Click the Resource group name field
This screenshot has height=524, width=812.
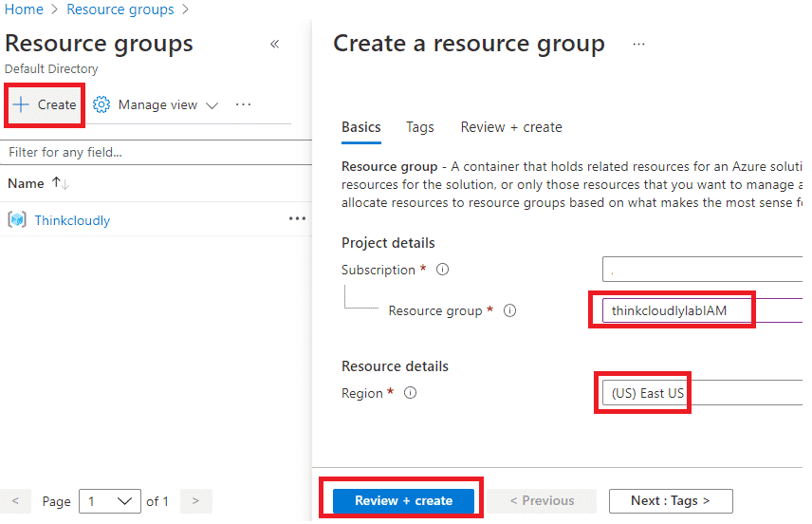point(702,310)
